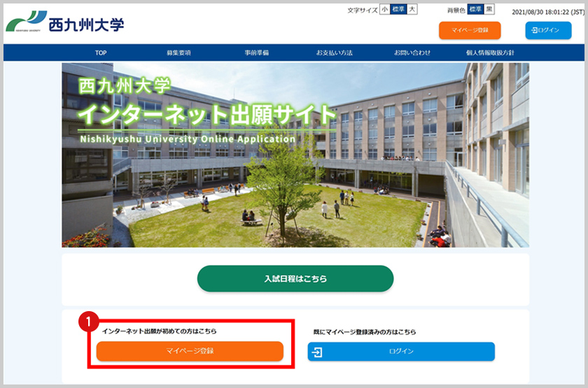
Task: Click the large orange マイページ登録 button
Action: coord(190,351)
